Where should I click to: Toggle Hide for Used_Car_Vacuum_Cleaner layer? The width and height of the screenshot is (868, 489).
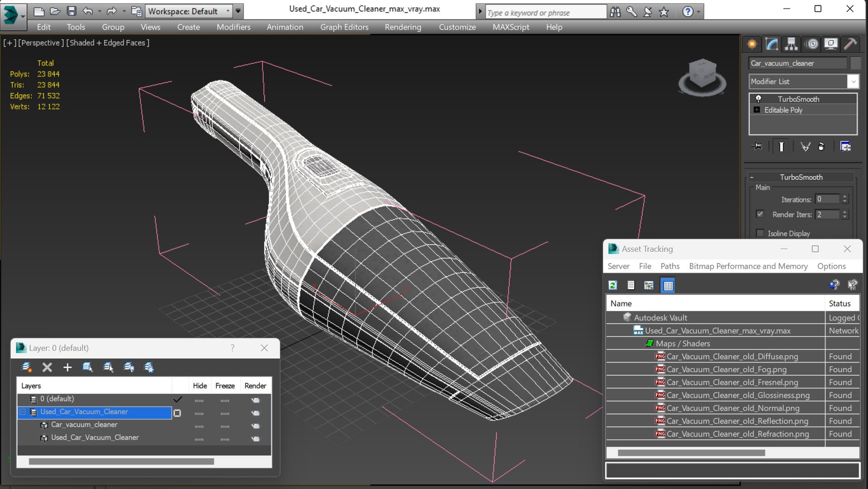199,413
